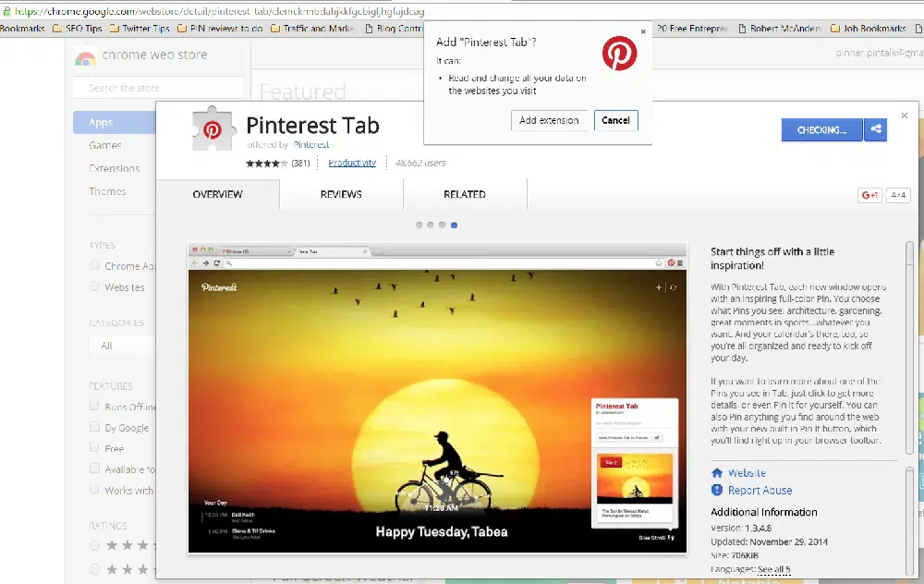Click the Chrome Web Store logo

[85, 58]
